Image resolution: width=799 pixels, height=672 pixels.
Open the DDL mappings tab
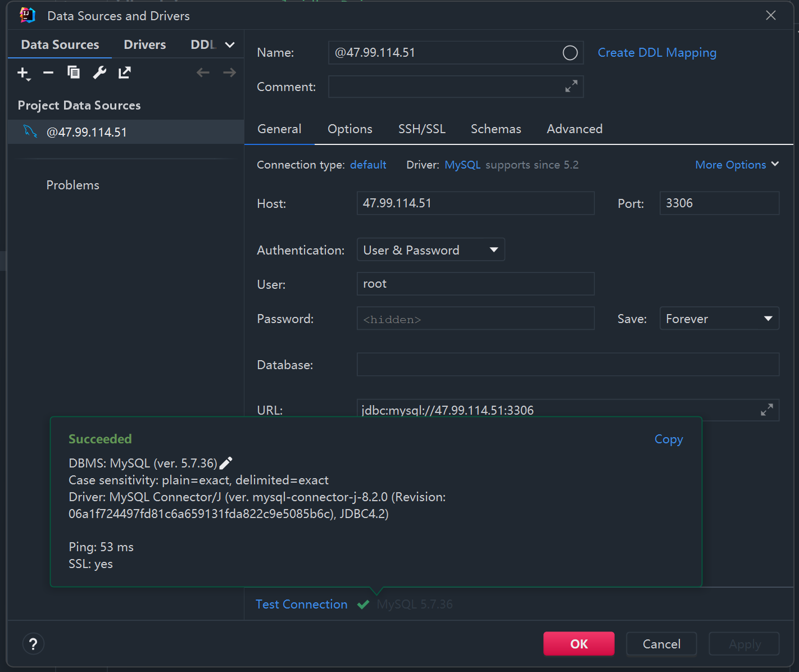tap(203, 45)
